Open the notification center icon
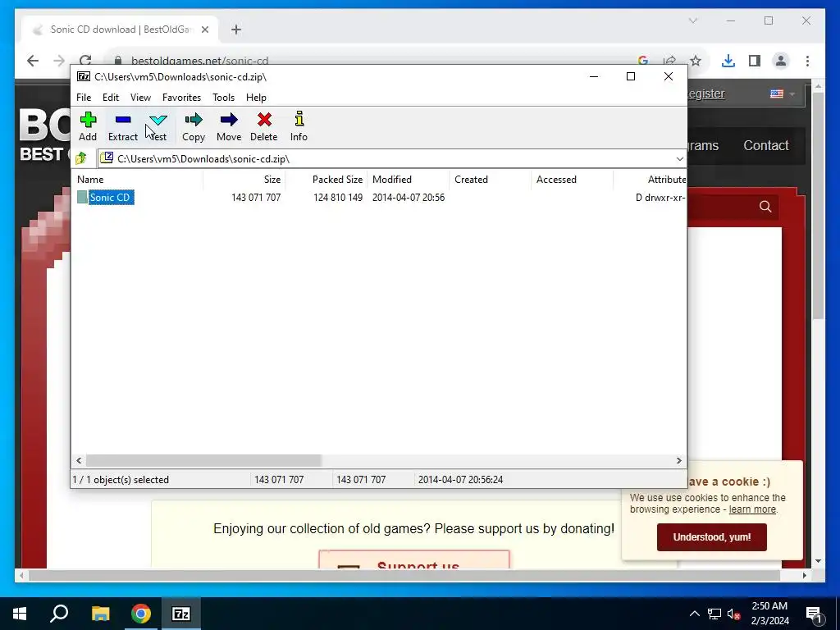The height and width of the screenshot is (630, 840). tap(815, 614)
